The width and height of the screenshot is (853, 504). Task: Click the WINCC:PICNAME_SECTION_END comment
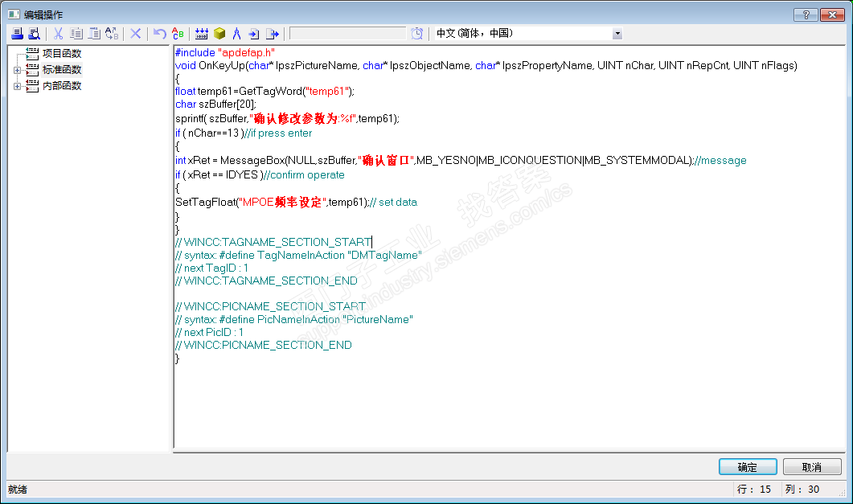(264, 345)
